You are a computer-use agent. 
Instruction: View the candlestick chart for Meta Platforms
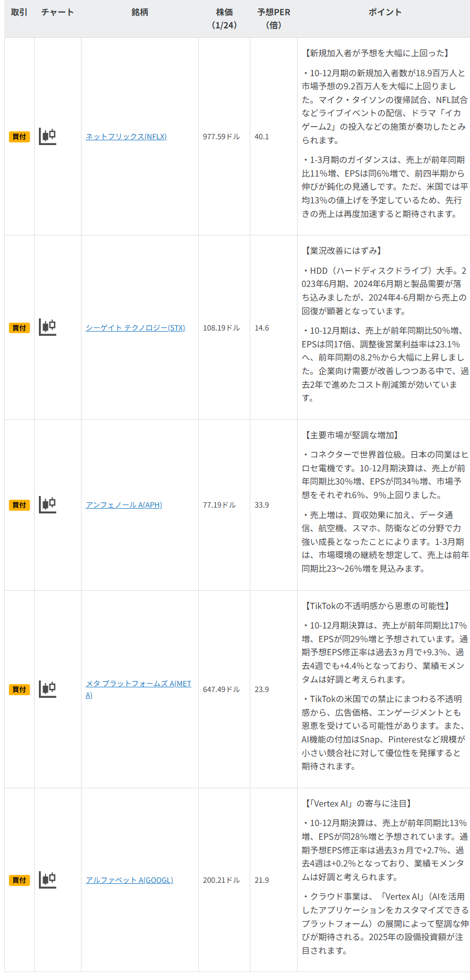(x=48, y=689)
